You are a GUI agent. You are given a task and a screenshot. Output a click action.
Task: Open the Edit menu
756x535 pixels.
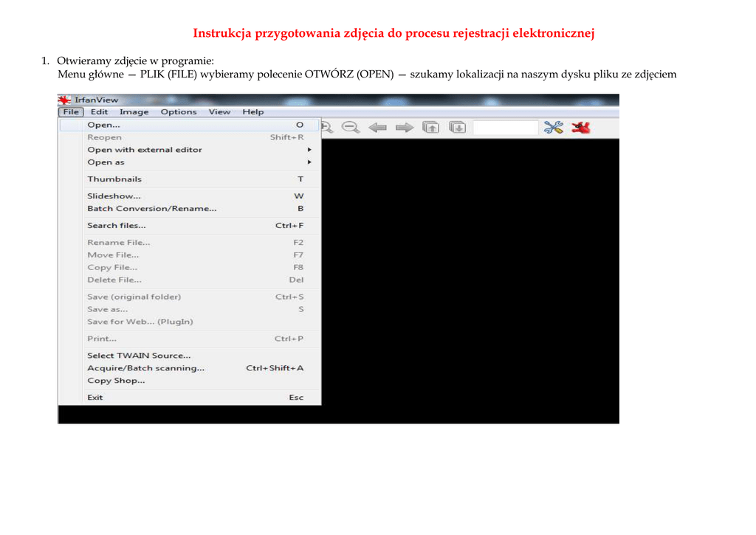99,112
